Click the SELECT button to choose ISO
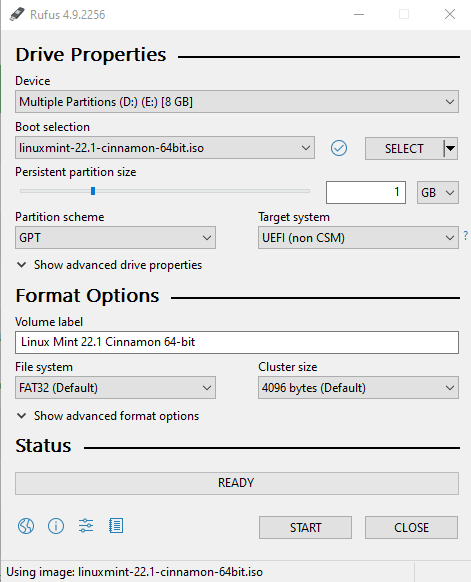The image size is (471, 582). click(x=404, y=148)
